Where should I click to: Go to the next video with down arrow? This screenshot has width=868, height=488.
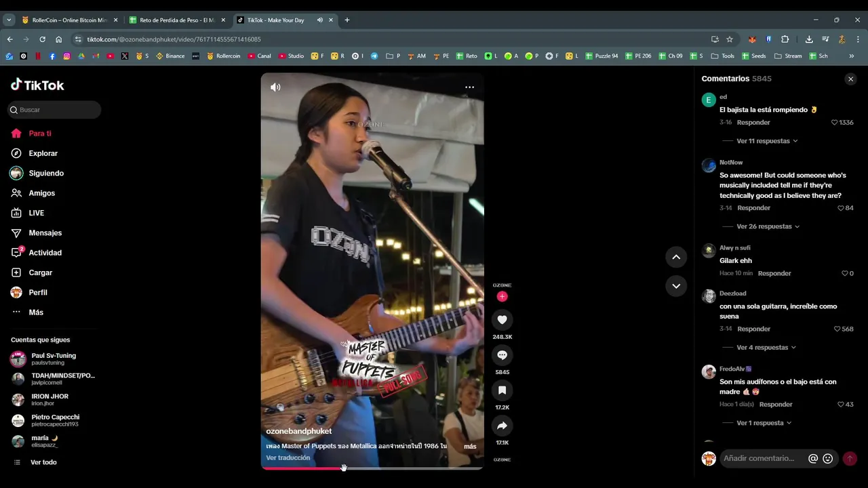coord(676,286)
